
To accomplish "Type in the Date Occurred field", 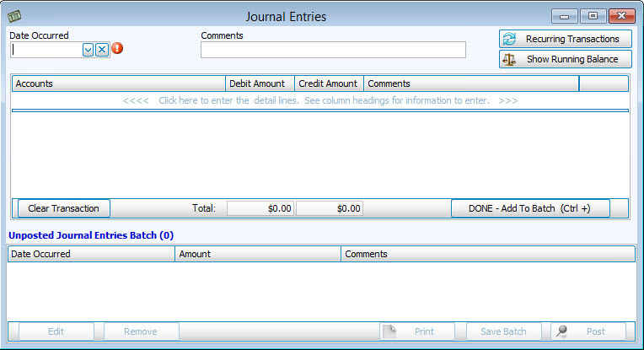I will click(46, 50).
